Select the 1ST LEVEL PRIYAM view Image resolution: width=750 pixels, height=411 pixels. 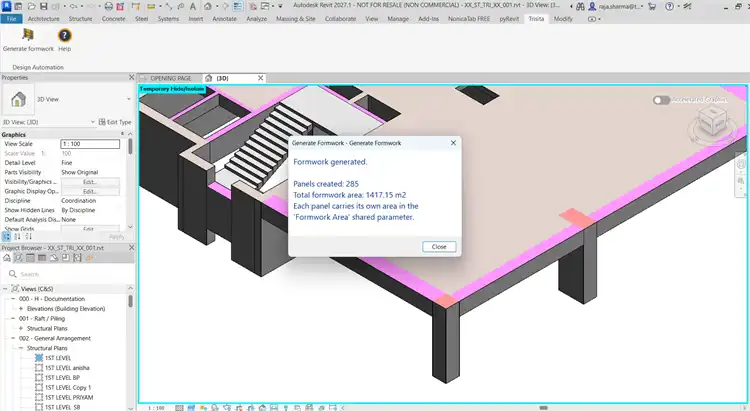pos(69,398)
